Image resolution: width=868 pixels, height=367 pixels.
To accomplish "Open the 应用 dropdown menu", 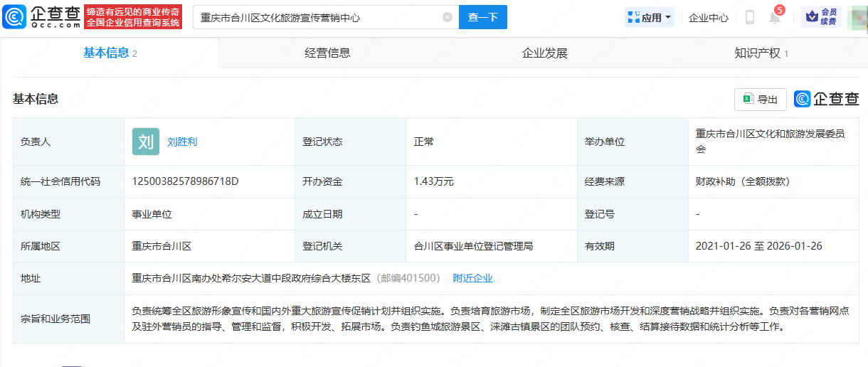I will [649, 17].
